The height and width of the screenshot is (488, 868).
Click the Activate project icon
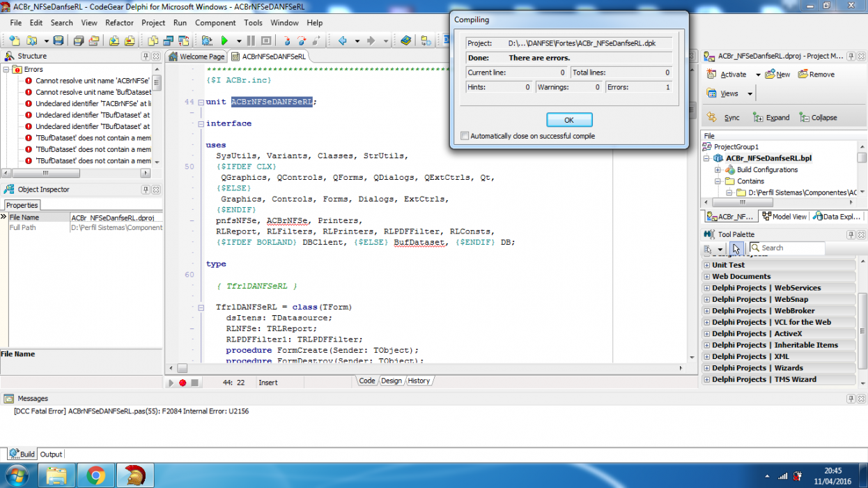tap(711, 74)
